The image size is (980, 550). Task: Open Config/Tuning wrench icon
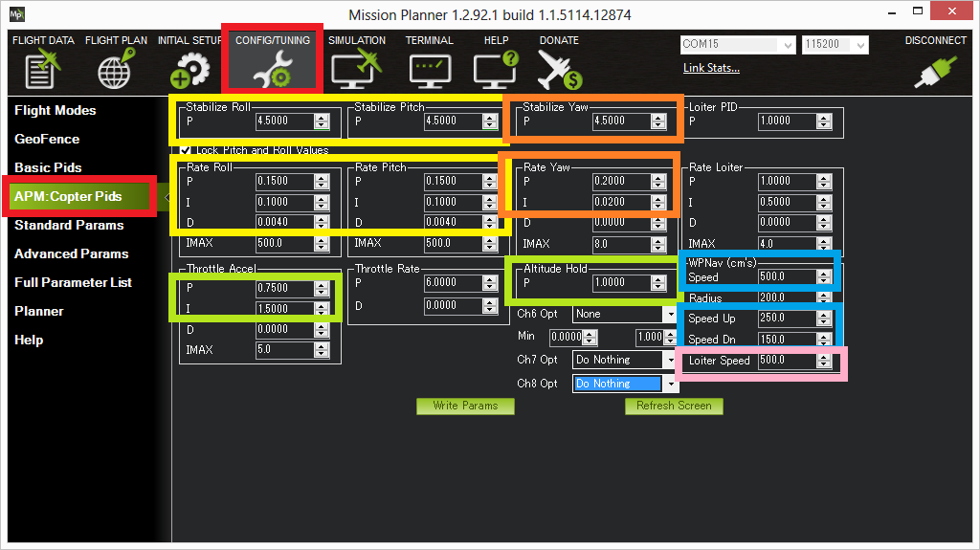pos(272,69)
